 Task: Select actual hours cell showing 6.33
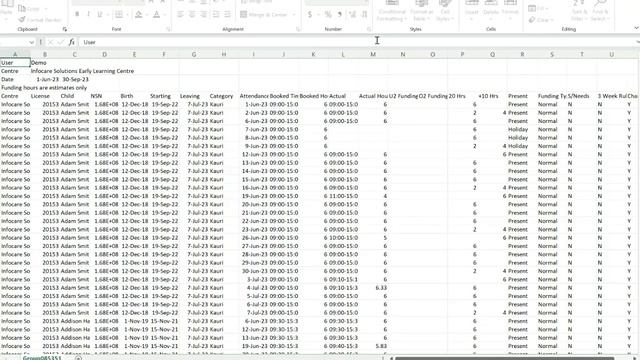pyautogui.click(x=373, y=288)
